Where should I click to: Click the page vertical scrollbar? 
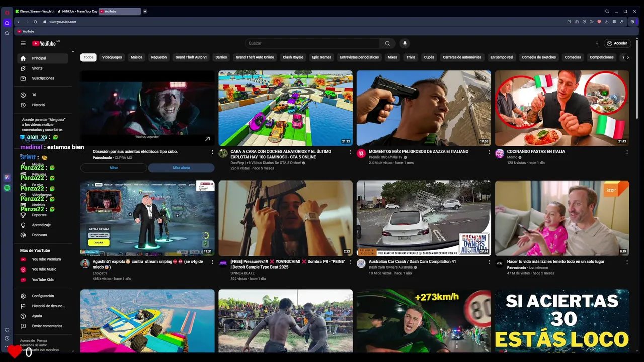click(637, 78)
